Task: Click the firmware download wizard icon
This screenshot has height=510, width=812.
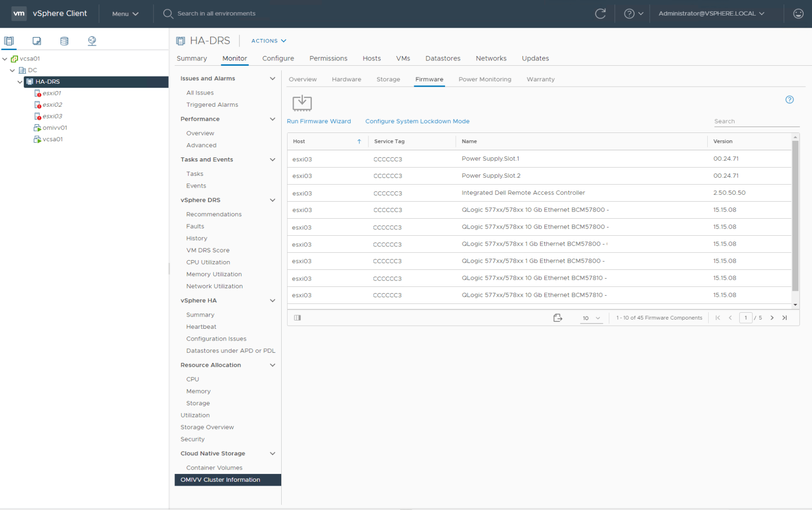Action: 302,103
